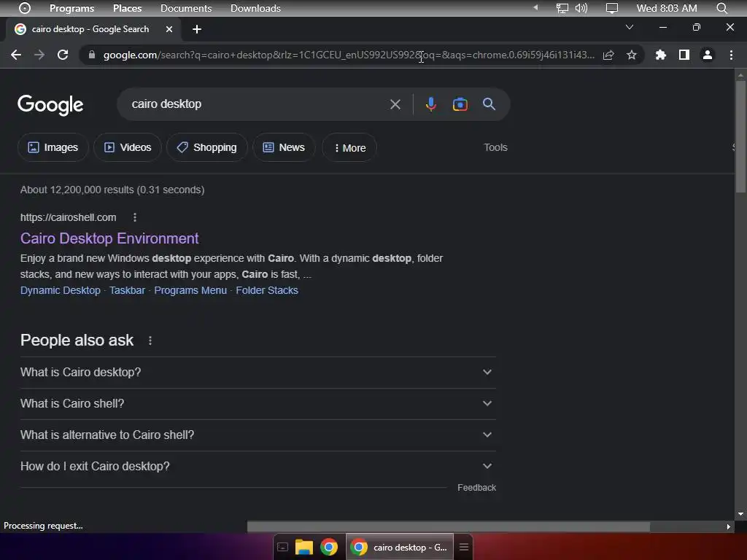Bookmark this page with the star icon
747x560 pixels.
(x=631, y=55)
